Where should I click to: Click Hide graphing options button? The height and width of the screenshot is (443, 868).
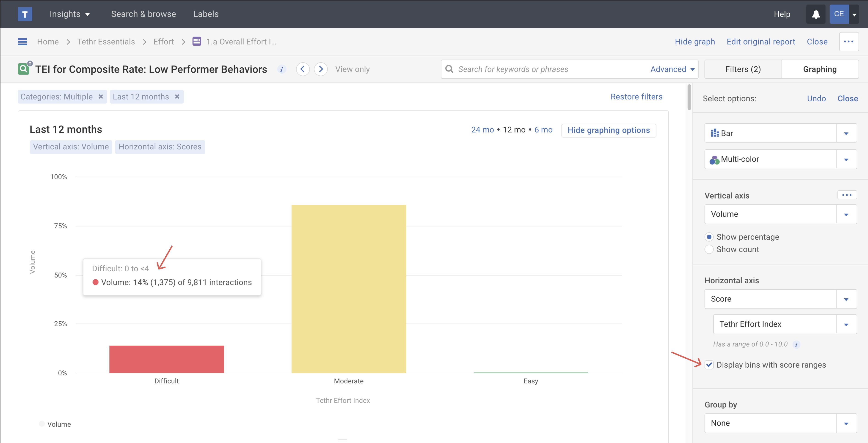click(x=608, y=130)
